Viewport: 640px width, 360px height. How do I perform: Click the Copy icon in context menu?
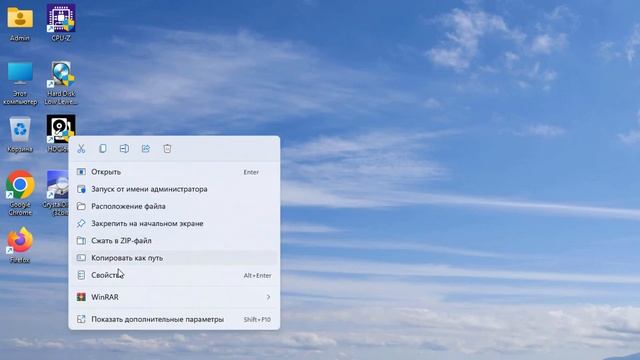pyautogui.click(x=103, y=149)
